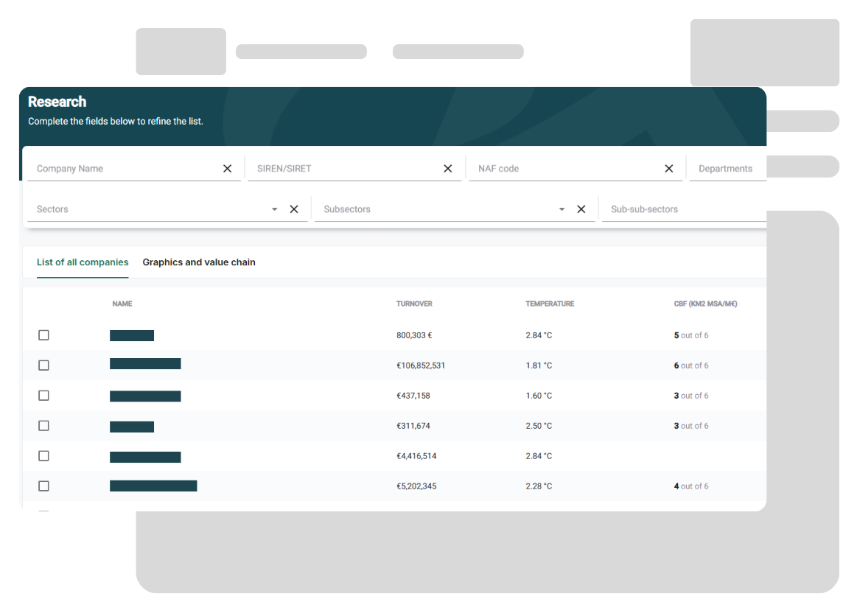Sort by the NAME column header
857x616 pixels.
(122, 304)
